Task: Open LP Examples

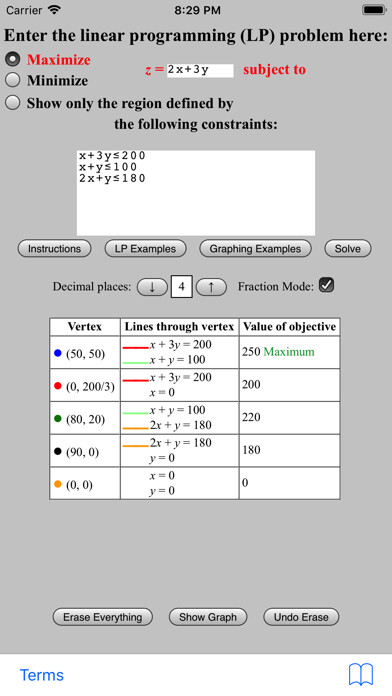Action: [x=145, y=249]
